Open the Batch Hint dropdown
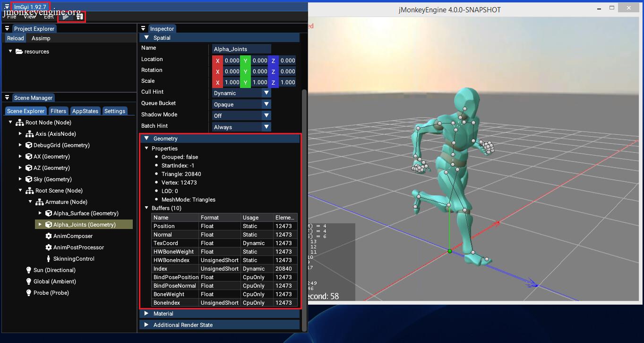 [241, 127]
